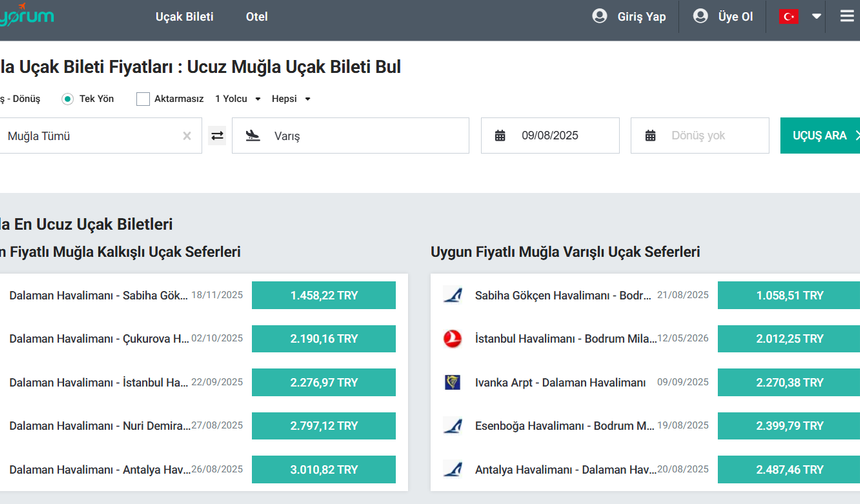Click the Üye Ol user icon
Viewport: 860px width, 504px height.
pos(700,16)
